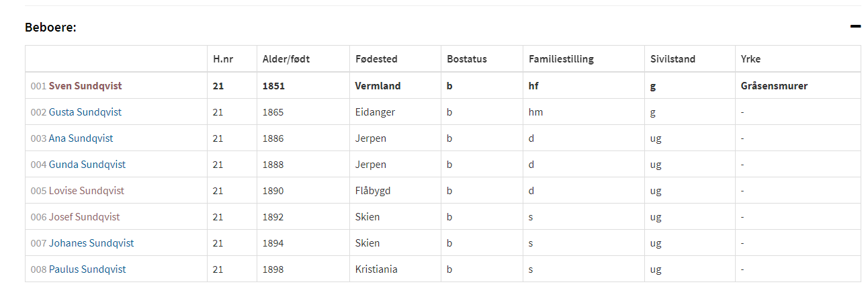This screenshot has height=303, width=868.
Task: Open Josef Sundqvist's person record
Action: pyautogui.click(x=85, y=217)
